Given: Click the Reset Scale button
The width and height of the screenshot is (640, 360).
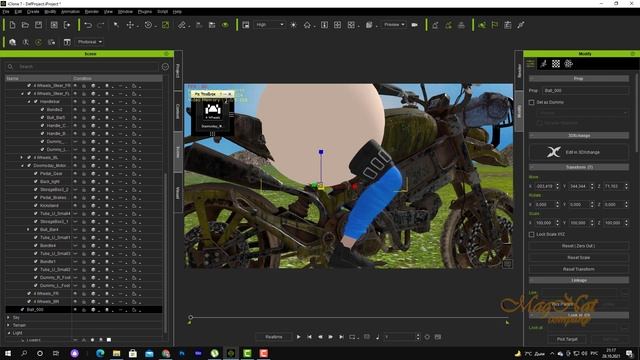Looking at the screenshot, I should point(578,258).
